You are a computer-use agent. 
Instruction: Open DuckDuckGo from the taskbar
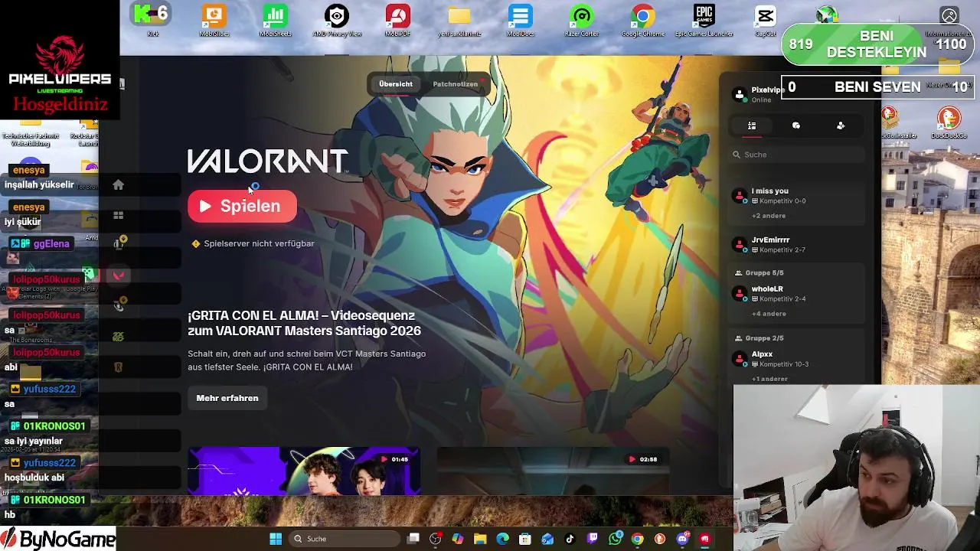[660, 539]
